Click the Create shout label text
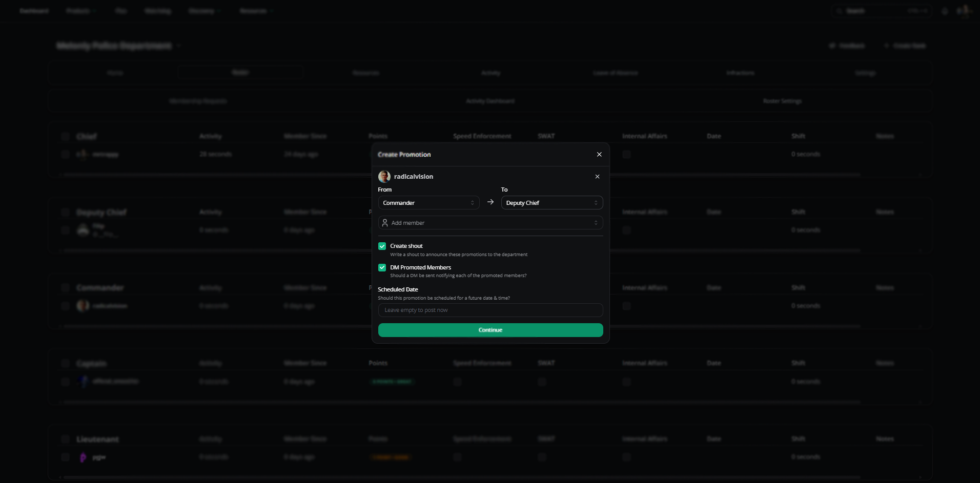Viewport: 980px width, 483px height. tap(406, 246)
